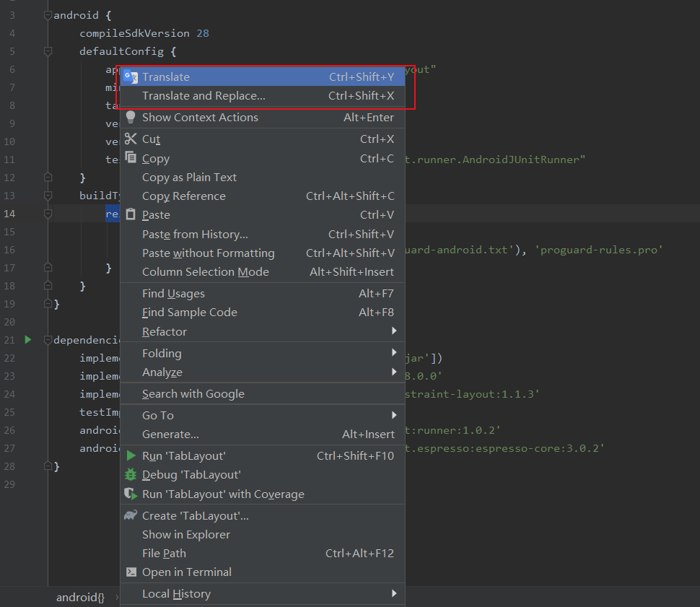Select Paste without Formatting
This screenshot has width=700, height=607.
[x=263, y=253]
